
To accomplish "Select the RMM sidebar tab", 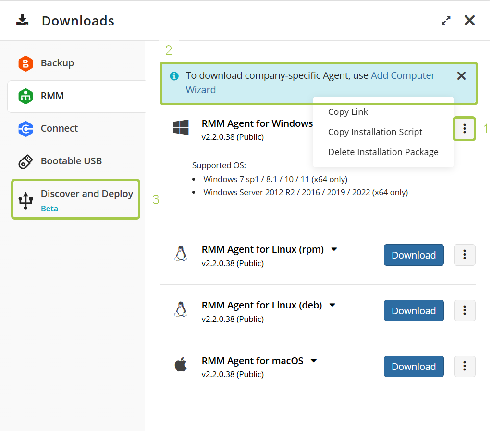I will tap(52, 96).
